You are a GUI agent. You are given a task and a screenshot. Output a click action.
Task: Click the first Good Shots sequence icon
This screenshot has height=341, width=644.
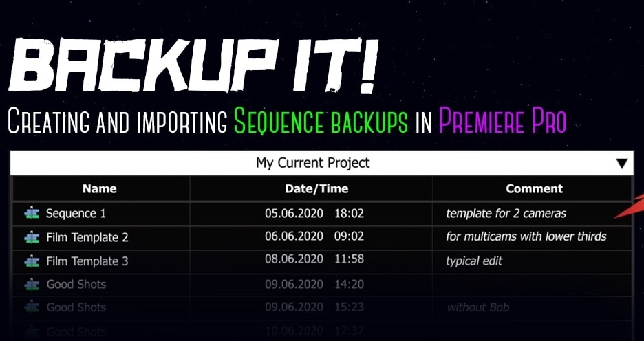click(x=32, y=285)
